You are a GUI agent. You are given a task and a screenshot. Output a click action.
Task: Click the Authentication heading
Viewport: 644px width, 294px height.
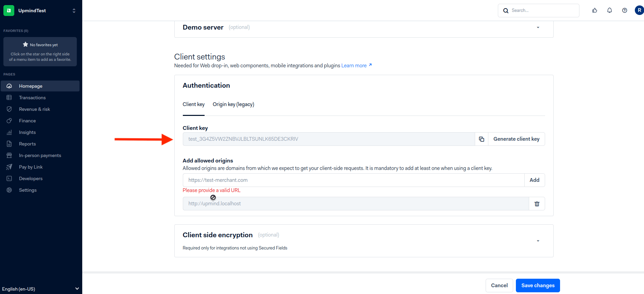(x=206, y=85)
